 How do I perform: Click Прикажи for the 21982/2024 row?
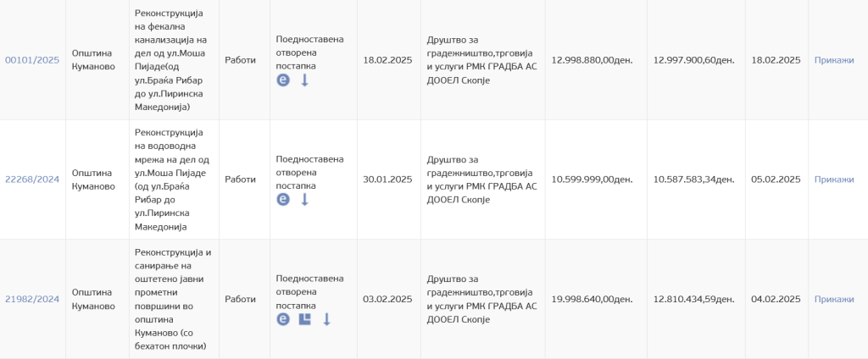point(834,299)
